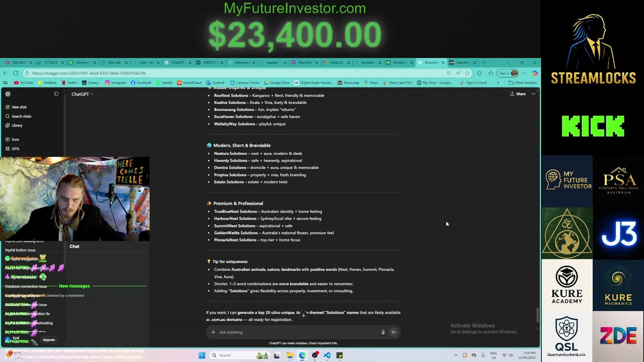
Task: Reload the current page
Action: pyautogui.click(x=16, y=73)
